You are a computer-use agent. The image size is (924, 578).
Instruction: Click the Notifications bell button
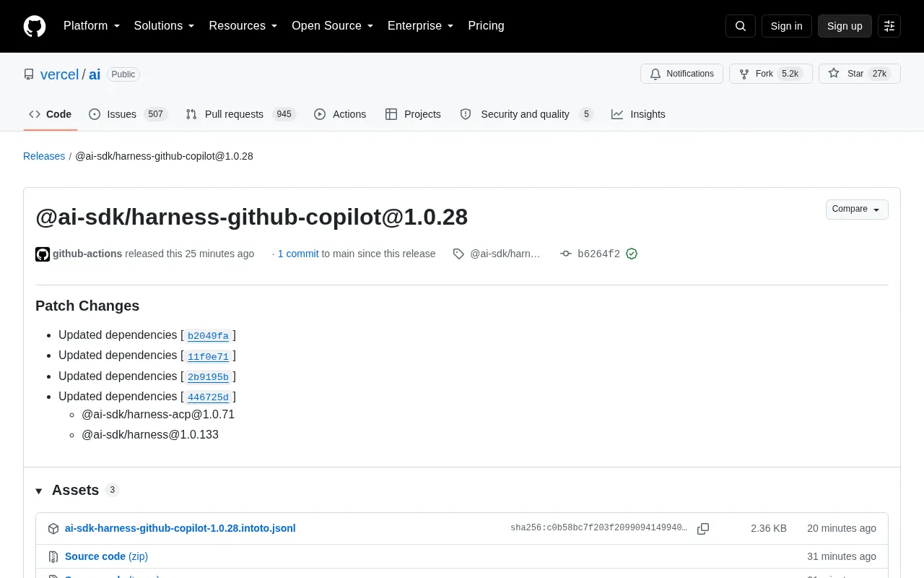681,74
